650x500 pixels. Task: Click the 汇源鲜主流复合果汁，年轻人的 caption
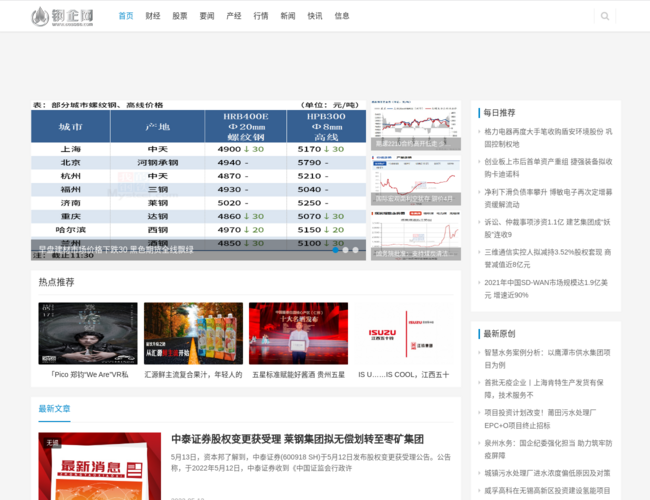tap(193, 374)
